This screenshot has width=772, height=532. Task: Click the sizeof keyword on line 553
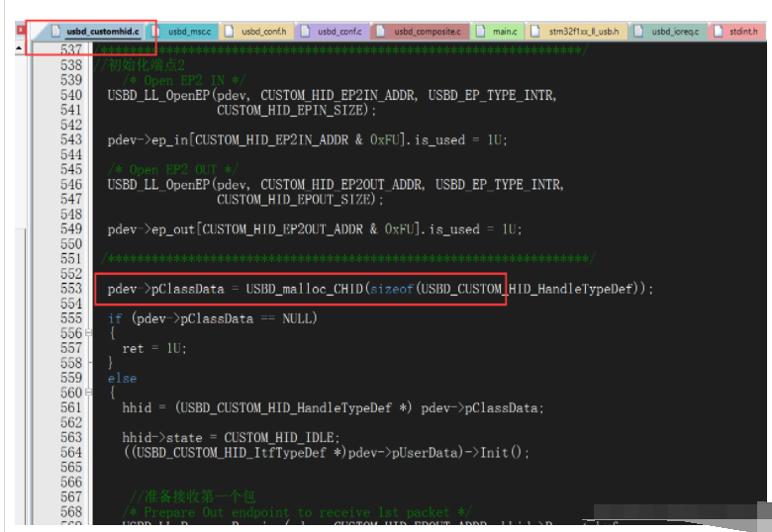392,289
